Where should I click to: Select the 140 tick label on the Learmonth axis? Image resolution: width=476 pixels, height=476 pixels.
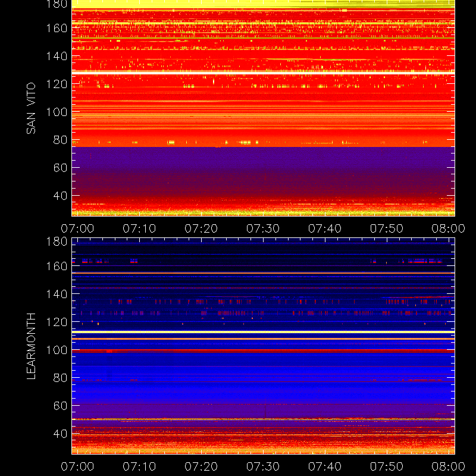(x=57, y=294)
